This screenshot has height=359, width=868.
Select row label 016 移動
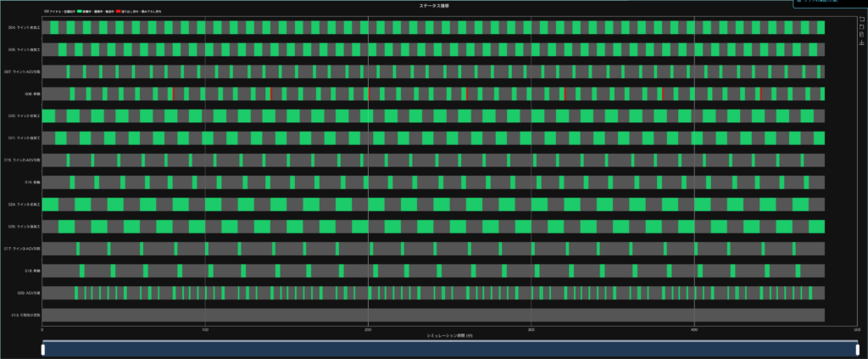(x=32, y=182)
